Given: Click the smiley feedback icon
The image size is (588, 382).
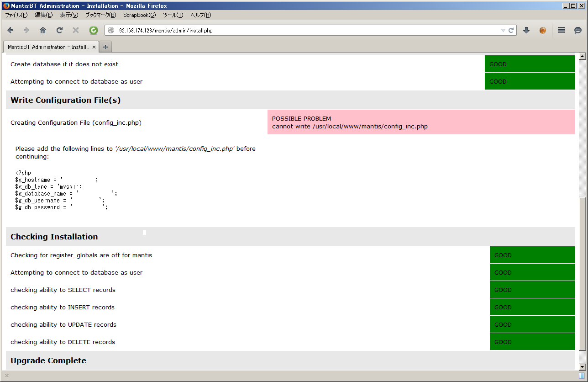Looking at the screenshot, I should [578, 30].
